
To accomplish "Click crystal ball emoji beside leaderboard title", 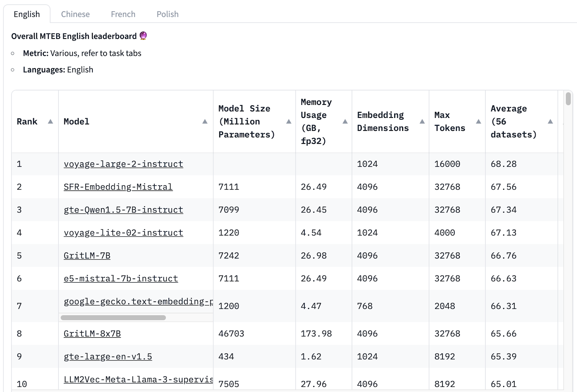I will (143, 36).
